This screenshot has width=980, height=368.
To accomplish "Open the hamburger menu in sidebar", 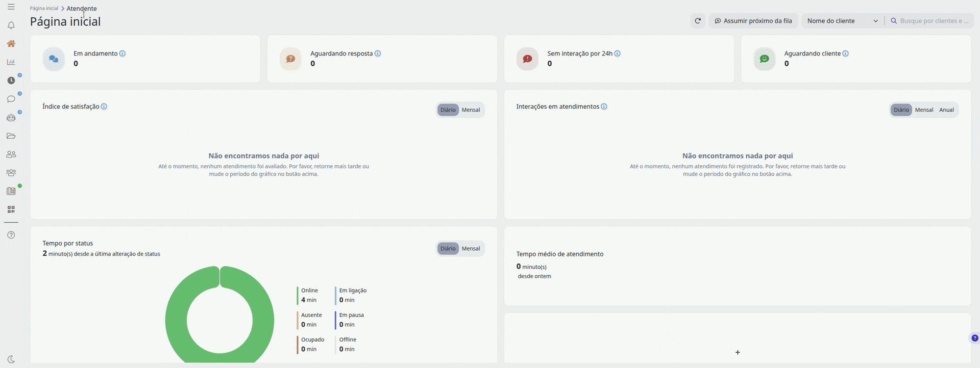I will [x=11, y=7].
